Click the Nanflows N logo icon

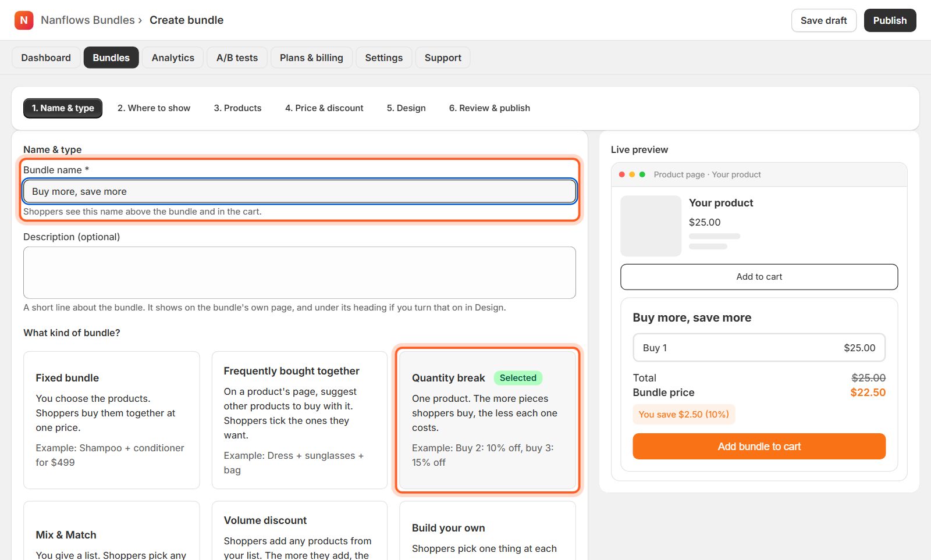[24, 20]
